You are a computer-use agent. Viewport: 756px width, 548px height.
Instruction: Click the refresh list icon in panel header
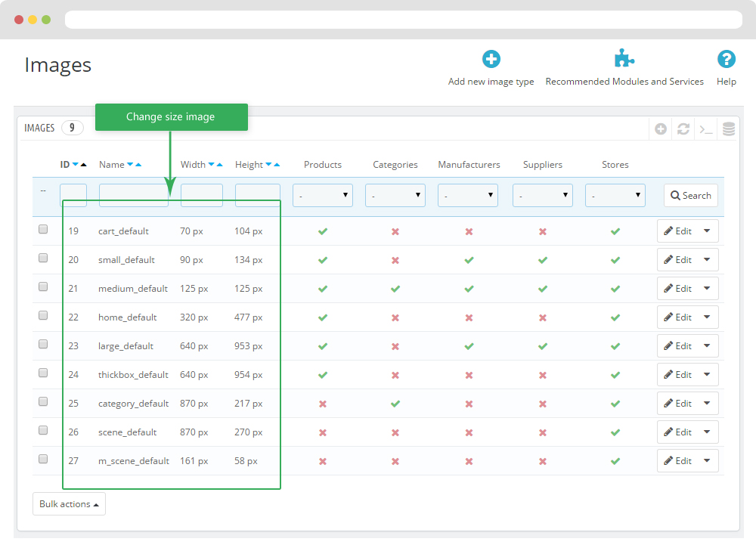tap(683, 129)
